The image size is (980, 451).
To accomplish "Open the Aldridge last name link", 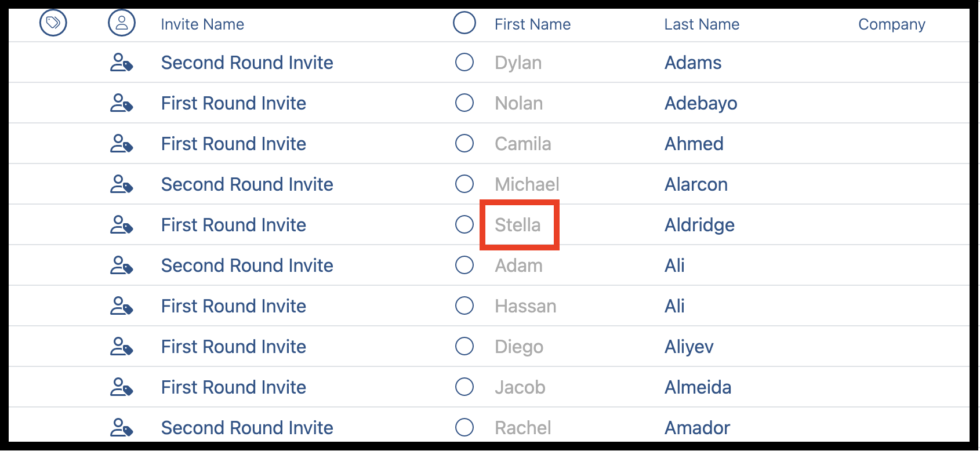I will (x=699, y=225).
